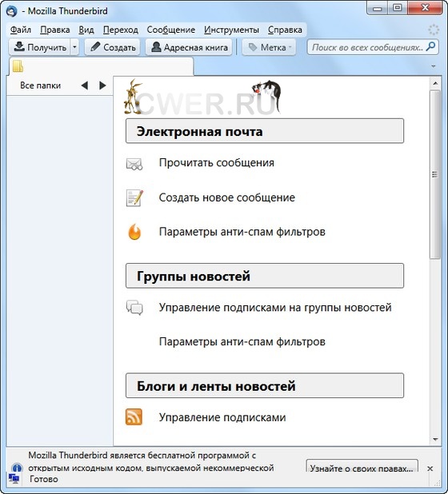Close the rights notification bar

click(x=430, y=468)
